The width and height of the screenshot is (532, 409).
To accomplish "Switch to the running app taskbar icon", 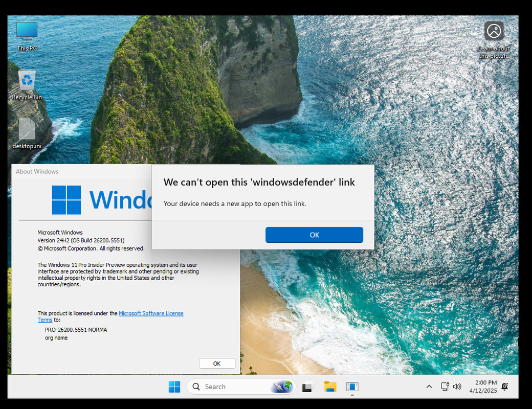I will (x=352, y=387).
